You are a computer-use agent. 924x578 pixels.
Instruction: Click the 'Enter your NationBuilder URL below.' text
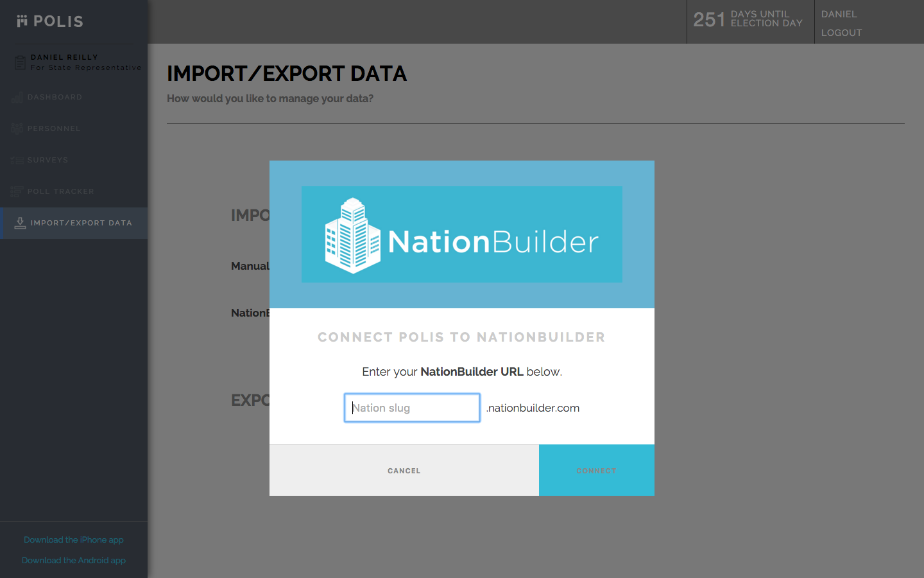[462, 372]
